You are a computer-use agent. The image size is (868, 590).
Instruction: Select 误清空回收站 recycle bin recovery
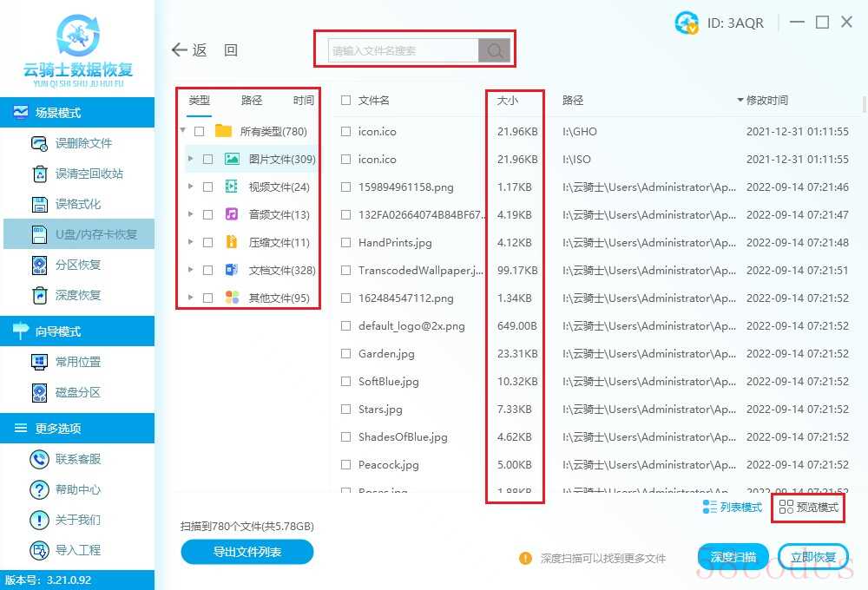click(x=89, y=174)
